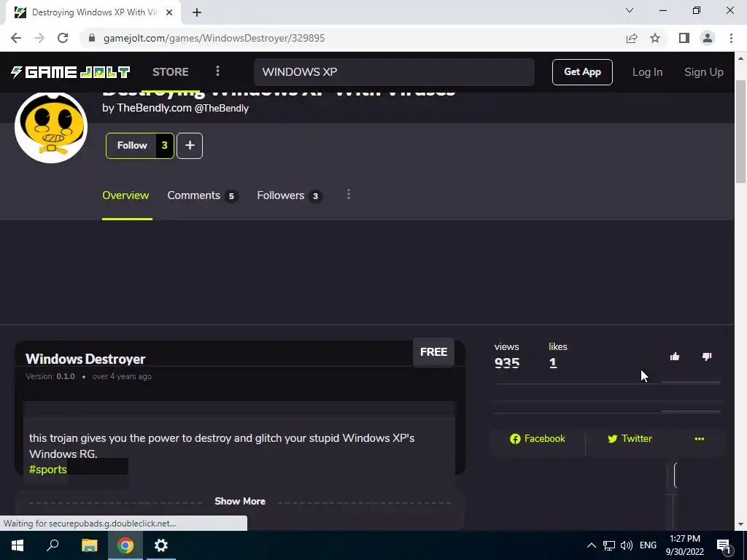The image size is (747, 560).
Task: Click the plus button next to Follow
Action: pos(190,145)
